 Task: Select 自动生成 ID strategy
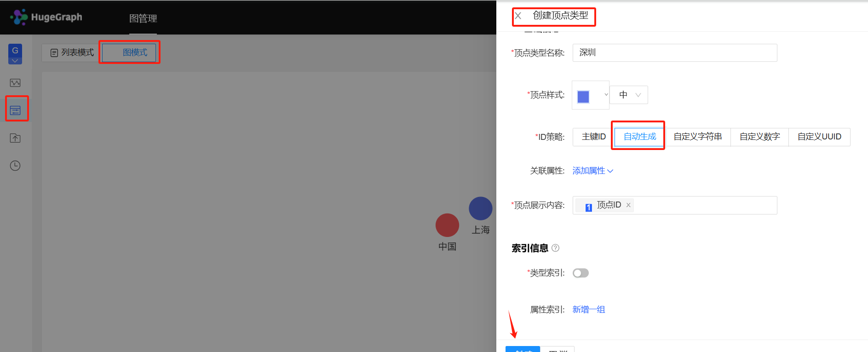click(639, 137)
